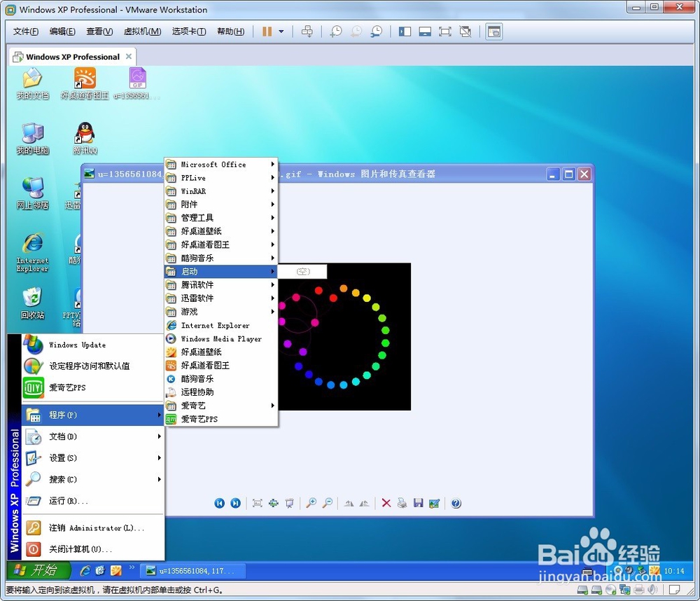Open the 选项卡(T) menu
This screenshot has height=601, width=700.
189,32
